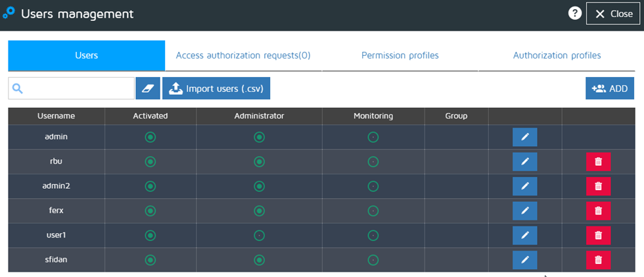Open the help question mark icon
644x277 pixels.
(575, 14)
